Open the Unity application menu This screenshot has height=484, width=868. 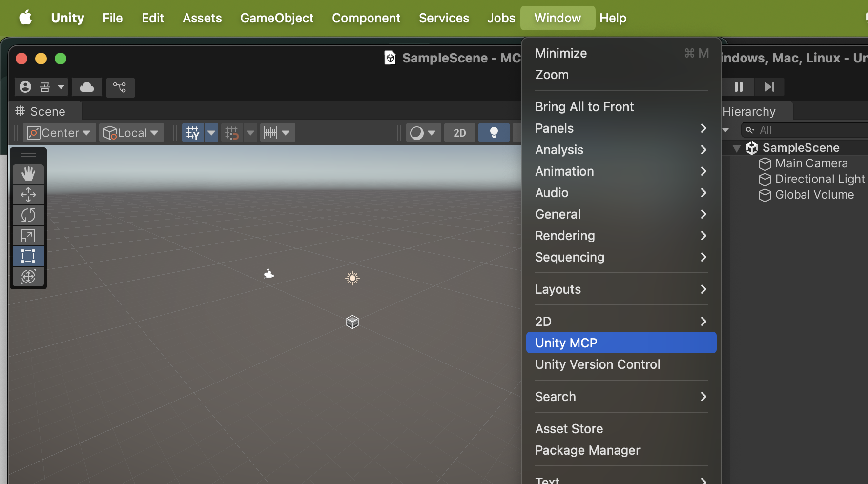(67, 18)
